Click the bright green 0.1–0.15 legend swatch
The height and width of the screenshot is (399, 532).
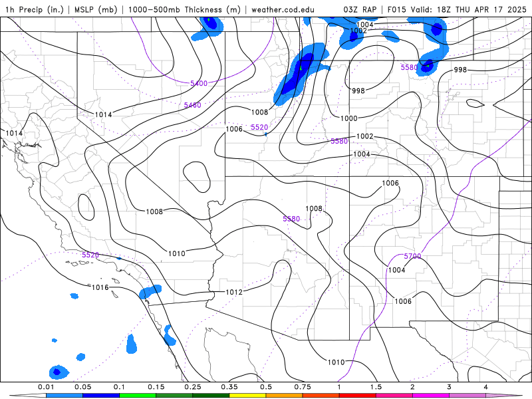(138, 396)
